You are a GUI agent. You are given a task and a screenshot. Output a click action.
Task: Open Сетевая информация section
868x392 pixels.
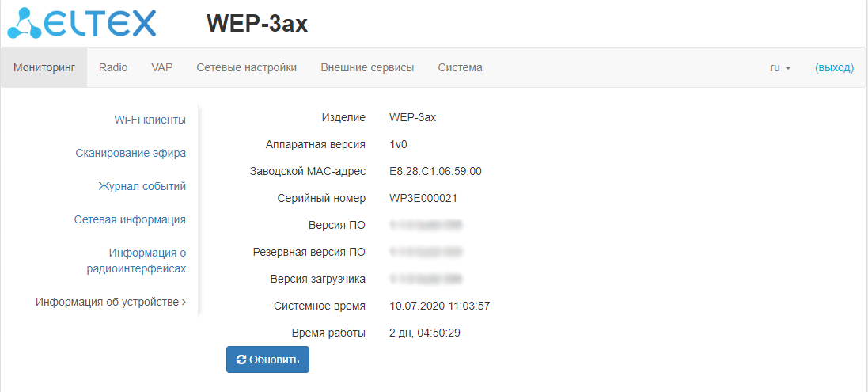130,219
